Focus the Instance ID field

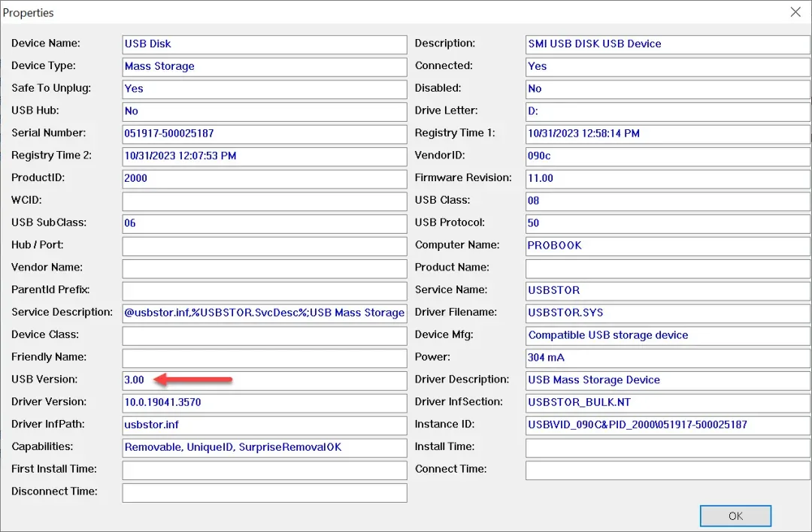pyautogui.click(x=667, y=425)
